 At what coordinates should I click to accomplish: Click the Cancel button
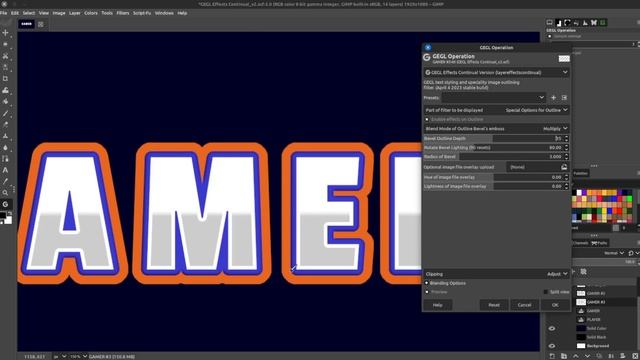524,305
